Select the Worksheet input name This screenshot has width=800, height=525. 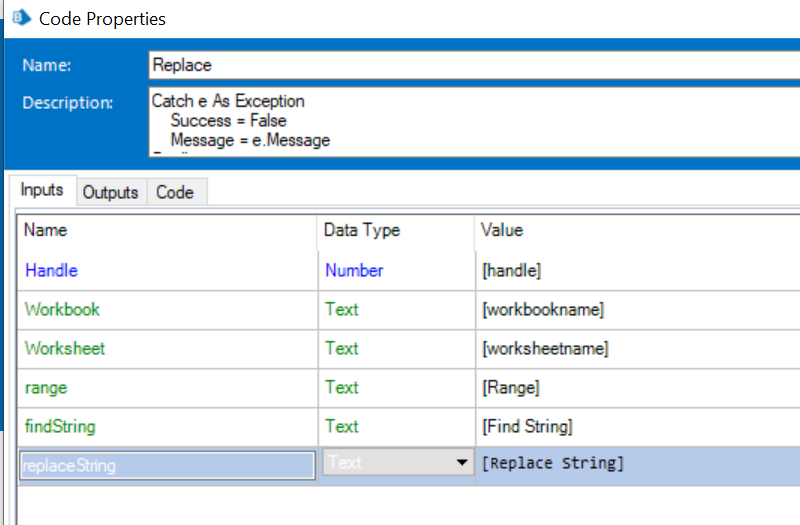(65, 348)
